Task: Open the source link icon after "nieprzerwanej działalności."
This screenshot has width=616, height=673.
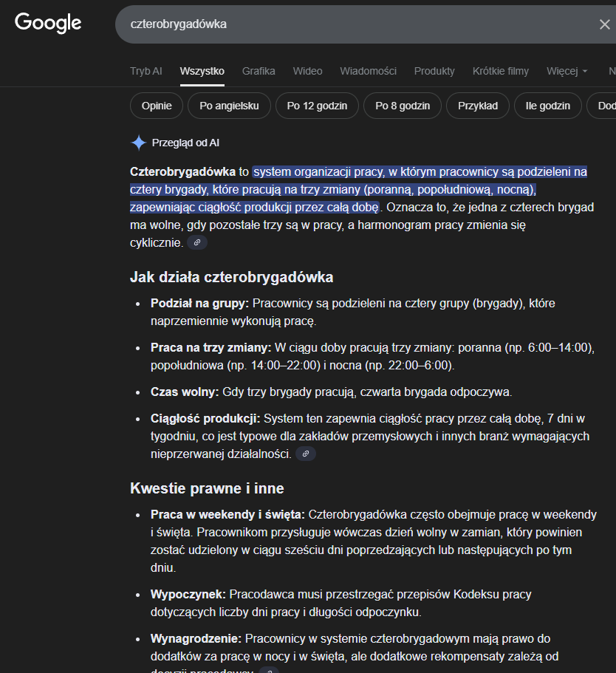Action: coord(306,454)
